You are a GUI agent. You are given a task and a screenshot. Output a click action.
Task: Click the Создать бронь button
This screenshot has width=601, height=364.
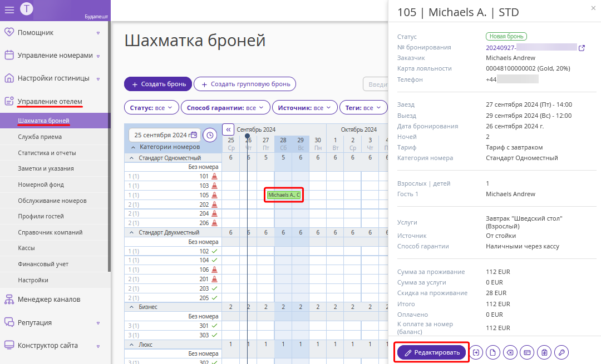[158, 84]
